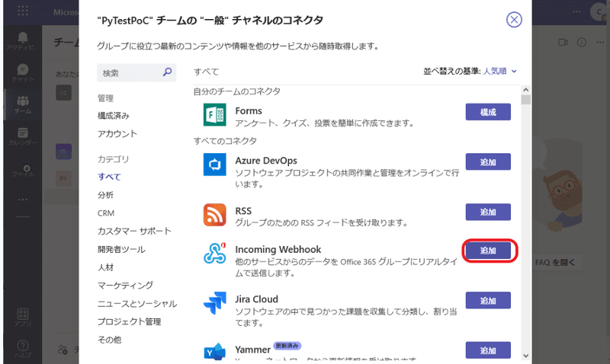This screenshot has width=610, height=364.
Task: Click 追加 for Azure DevOps
Action: 488,161
